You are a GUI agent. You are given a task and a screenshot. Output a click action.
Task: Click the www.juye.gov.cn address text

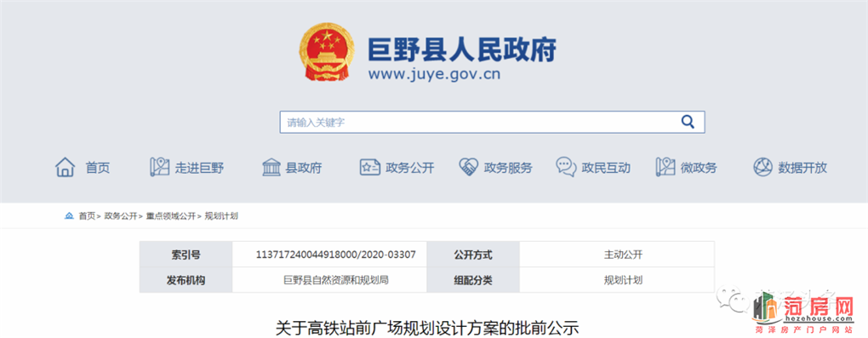434,75
